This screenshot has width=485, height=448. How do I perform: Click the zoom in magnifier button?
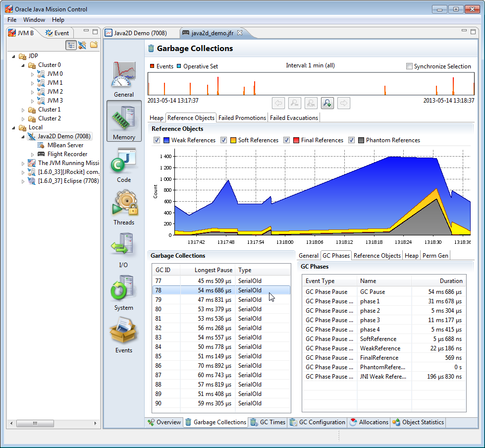tap(327, 103)
